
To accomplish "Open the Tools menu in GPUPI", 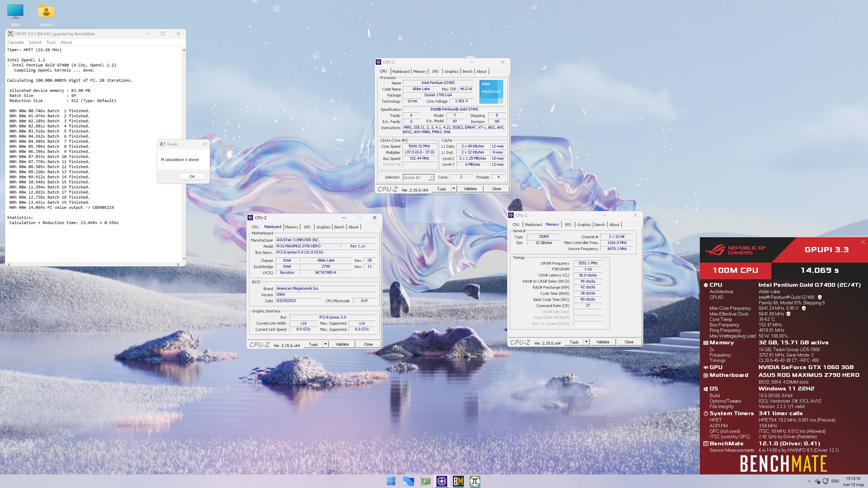I will pyautogui.click(x=51, y=42).
